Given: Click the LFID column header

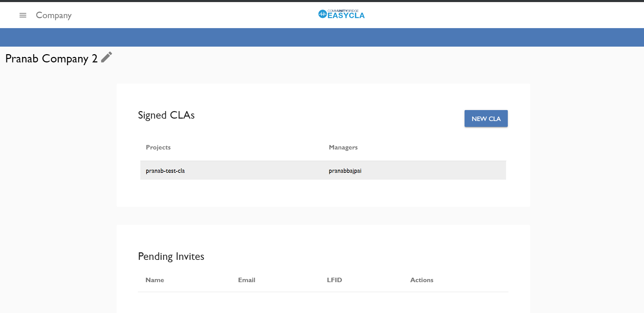Looking at the screenshot, I should 335,280.
